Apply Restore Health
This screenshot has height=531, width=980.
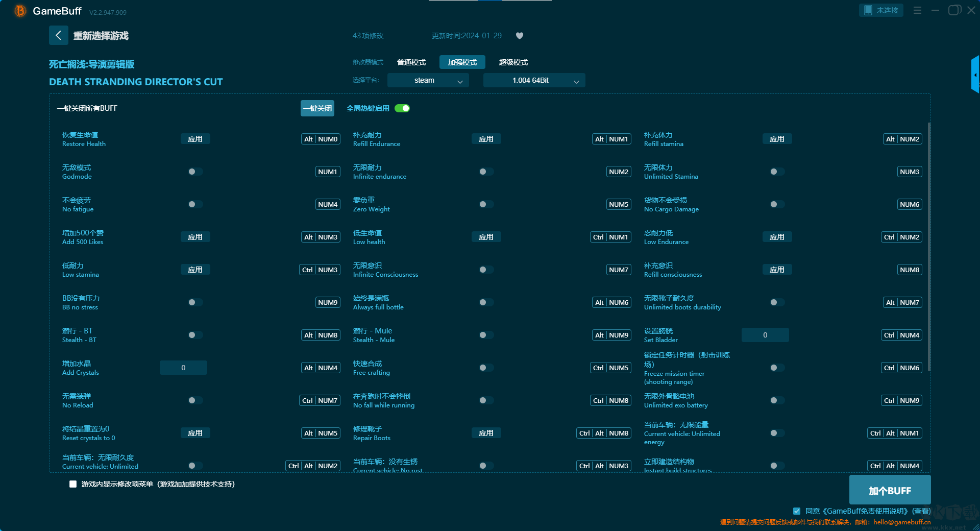195,139
